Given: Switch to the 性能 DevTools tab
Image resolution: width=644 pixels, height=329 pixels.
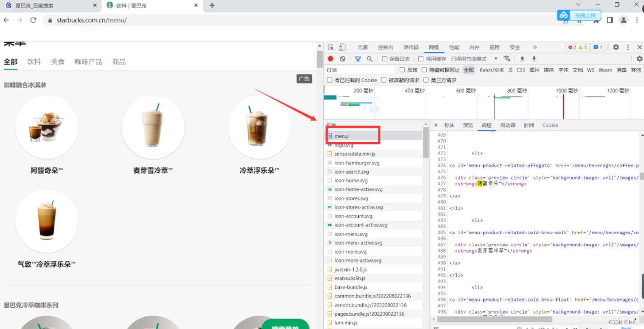Looking at the screenshot, I should pyautogui.click(x=454, y=47).
